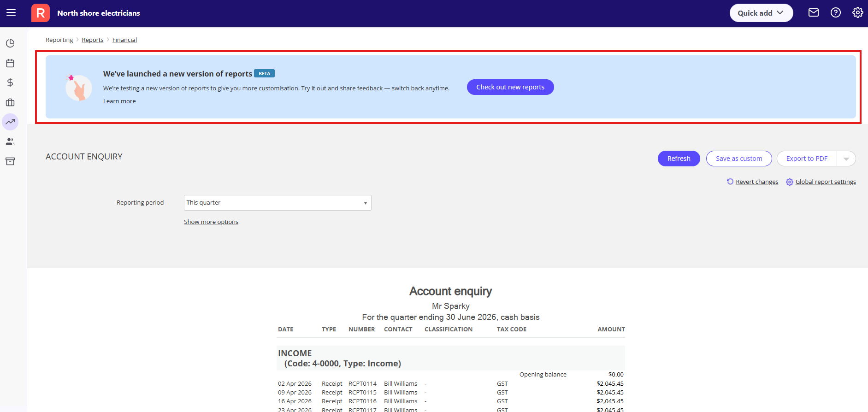Open the settings gear icon
The width and height of the screenshot is (868, 412).
tap(858, 13)
